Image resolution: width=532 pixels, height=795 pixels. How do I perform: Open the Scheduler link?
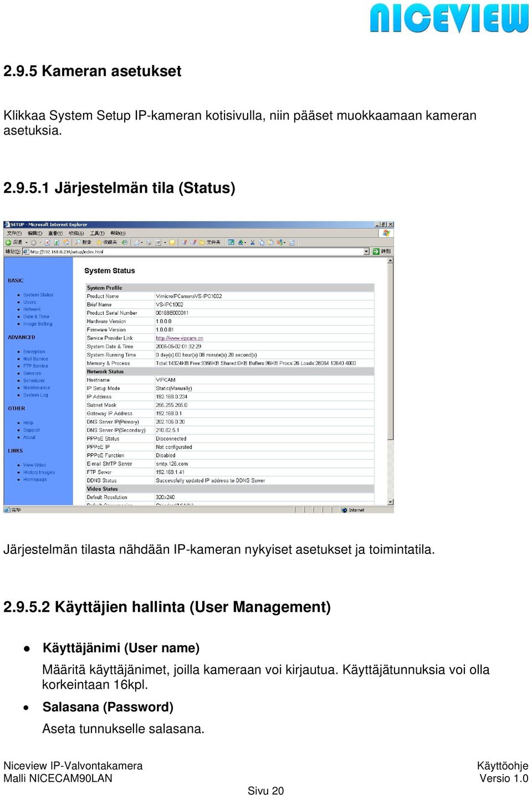tap(34, 380)
